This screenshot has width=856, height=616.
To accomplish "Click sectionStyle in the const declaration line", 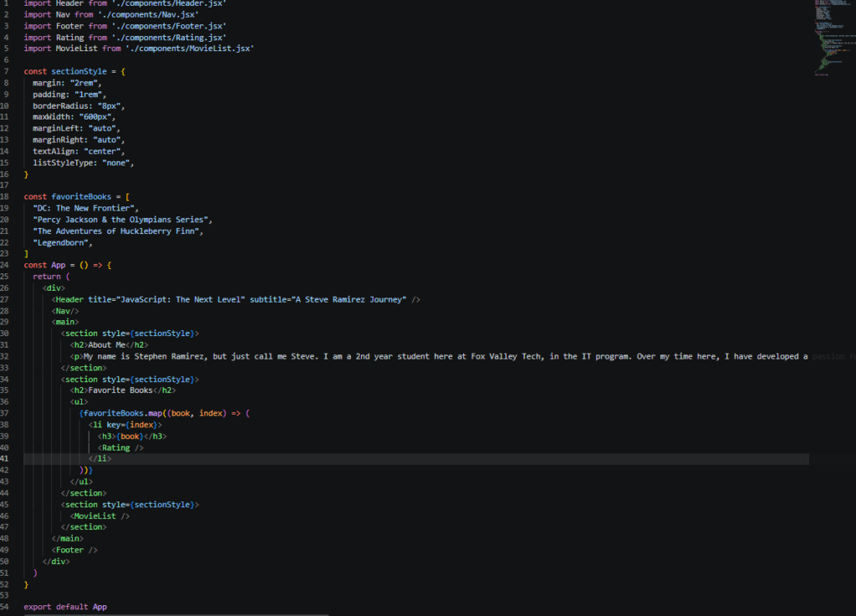I will [x=79, y=72].
